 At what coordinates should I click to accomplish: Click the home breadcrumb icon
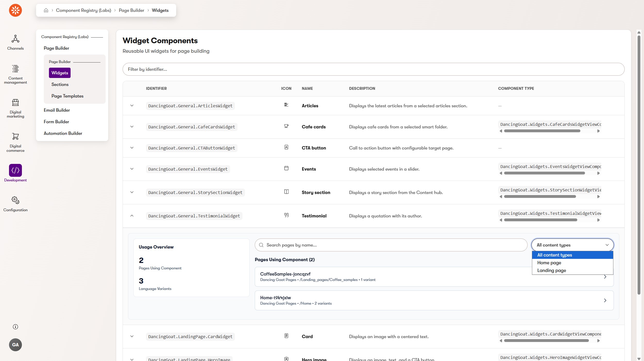click(46, 10)
